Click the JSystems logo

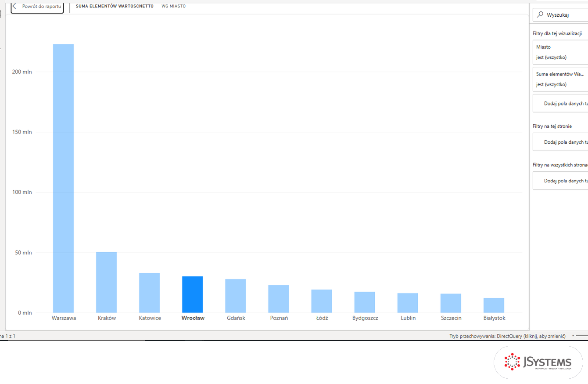point(538,362)
